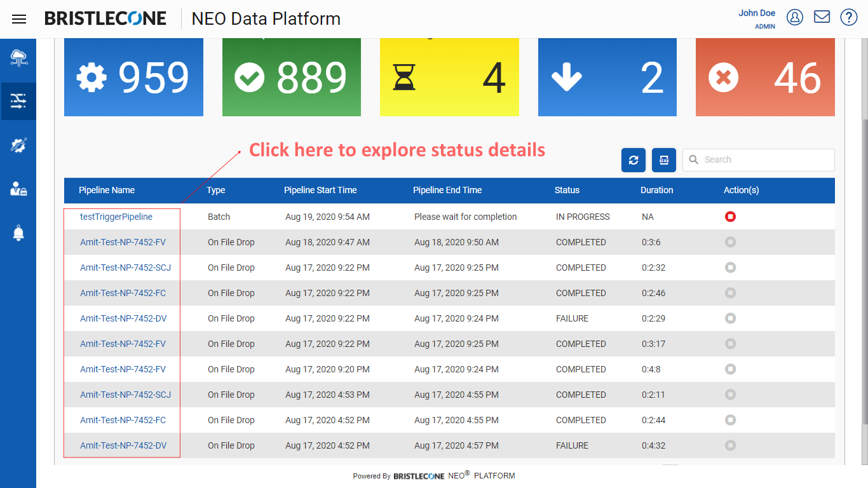
Task: Open Amit-Test-NP-7452-FC started Aug 17 4:52 PM
Action: [x=123, y=420]
